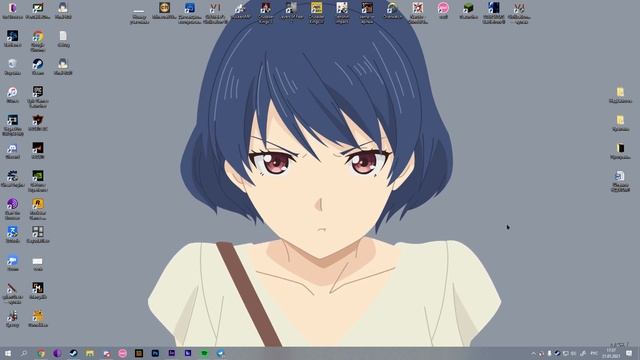640x360 pixels.
Task: Launch the Epic Games Launcher desktop shortcut
Action: pos(38,97)
